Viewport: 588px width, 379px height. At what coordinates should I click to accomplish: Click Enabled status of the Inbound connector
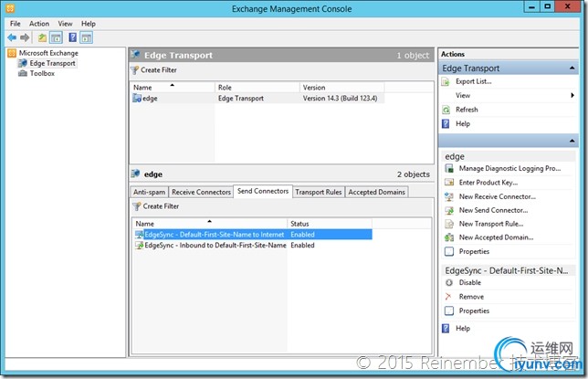click(x=302, y=245)
